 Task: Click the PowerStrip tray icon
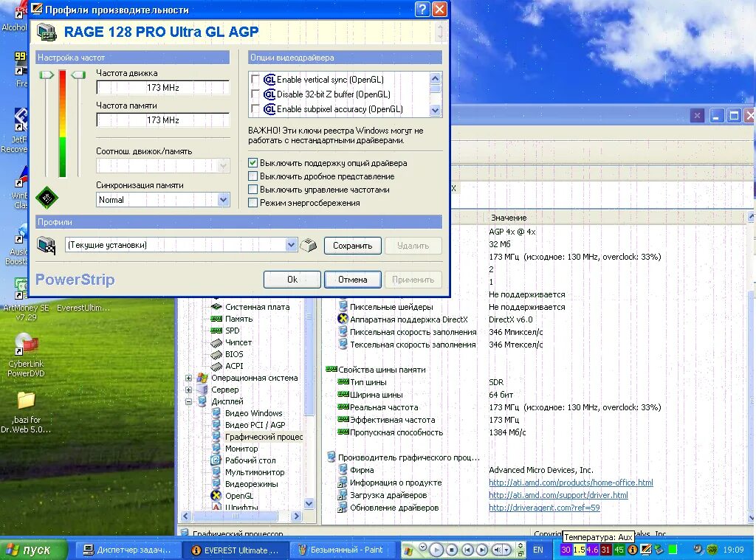coord(646,550)
